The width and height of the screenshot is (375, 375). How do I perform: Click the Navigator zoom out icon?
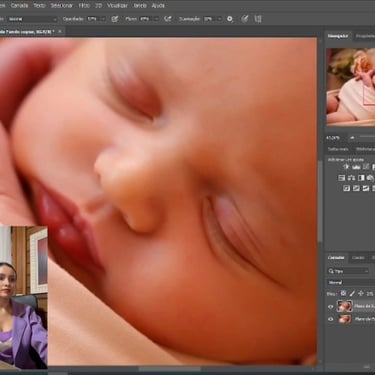(352, 138)
